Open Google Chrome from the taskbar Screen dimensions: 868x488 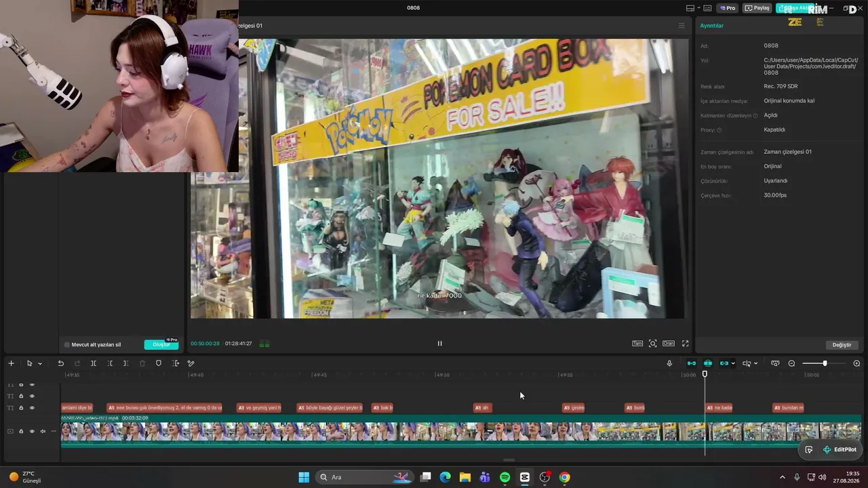[564, 477]
